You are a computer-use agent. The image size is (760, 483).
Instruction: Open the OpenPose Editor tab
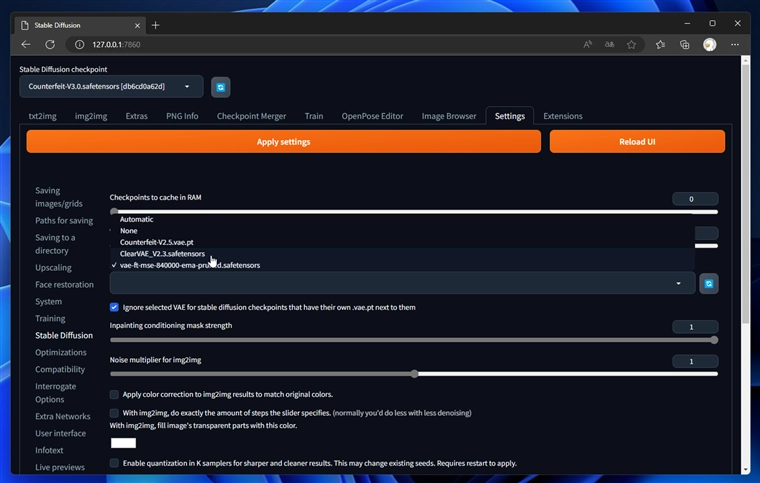tap(372, 116)
